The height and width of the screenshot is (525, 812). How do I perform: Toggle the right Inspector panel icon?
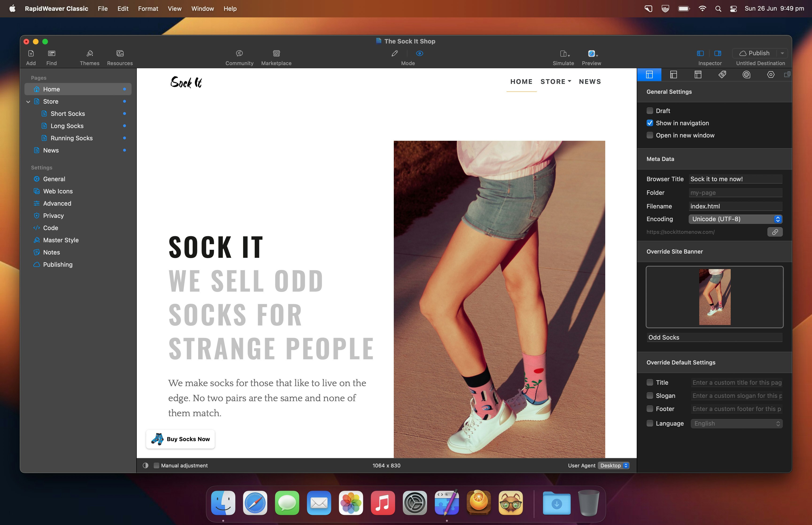[718, 54]
